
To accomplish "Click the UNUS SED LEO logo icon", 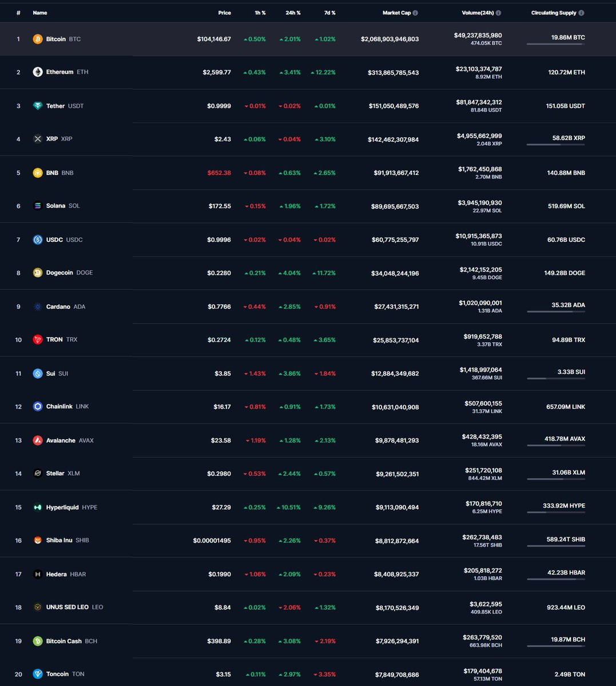I will pos(38,607).
